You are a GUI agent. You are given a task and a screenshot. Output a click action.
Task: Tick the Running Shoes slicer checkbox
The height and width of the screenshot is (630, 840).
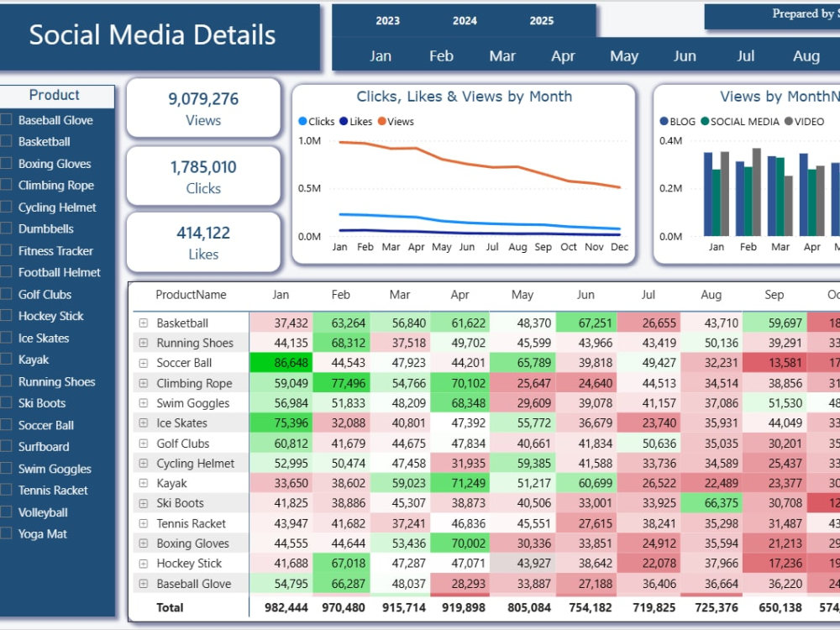tap(6, 381)
